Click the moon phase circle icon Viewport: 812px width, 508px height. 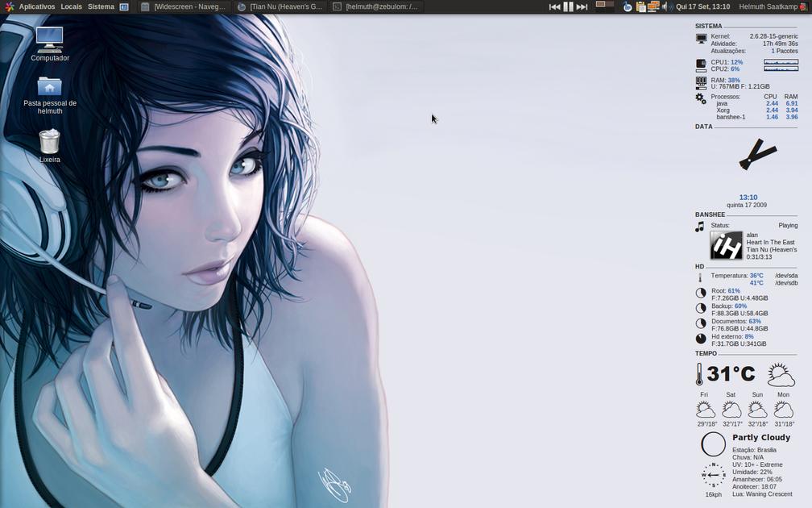(713, 444)
